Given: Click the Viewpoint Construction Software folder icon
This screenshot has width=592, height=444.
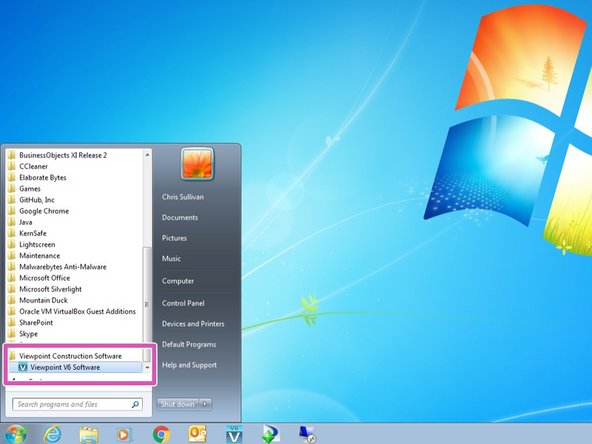Looking at the screenshot, I should pyautogui.click(x=12, y=356).
